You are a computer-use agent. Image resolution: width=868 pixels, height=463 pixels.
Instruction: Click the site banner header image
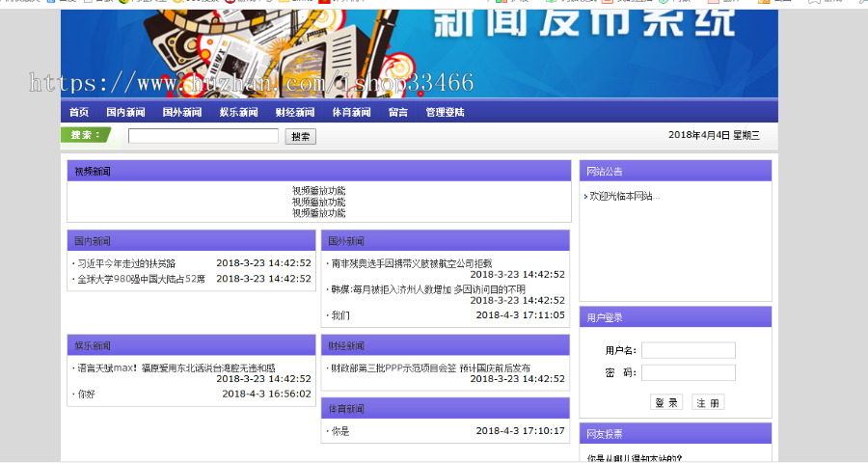[x=420, y=54]
